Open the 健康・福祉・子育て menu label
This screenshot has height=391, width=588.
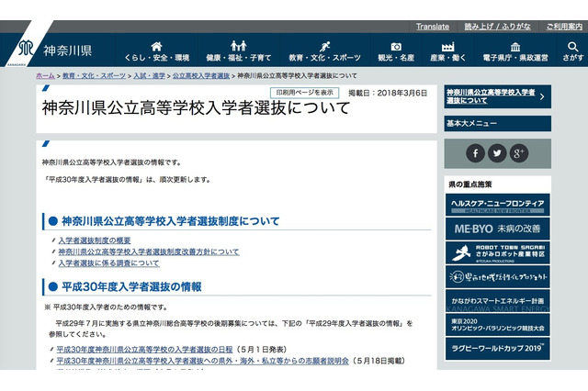tap(239, 58)
